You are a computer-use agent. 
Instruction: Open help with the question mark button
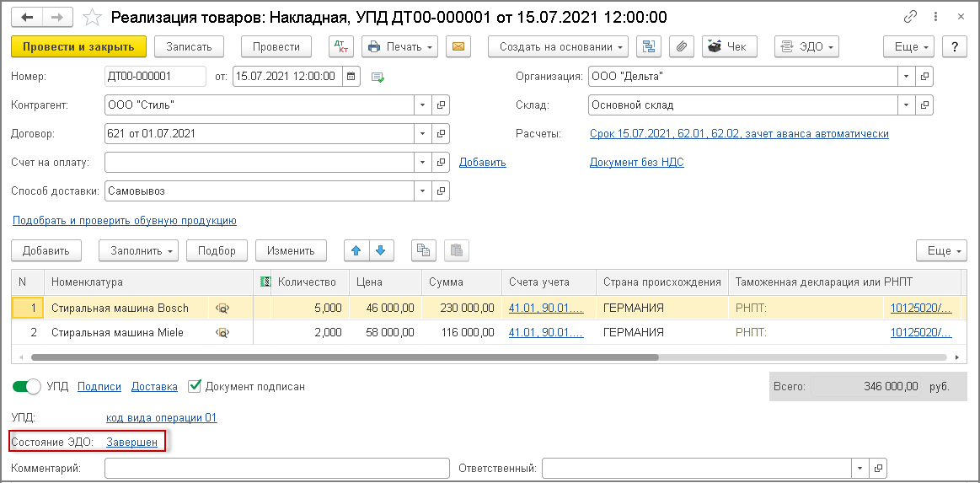pos(955,47)
